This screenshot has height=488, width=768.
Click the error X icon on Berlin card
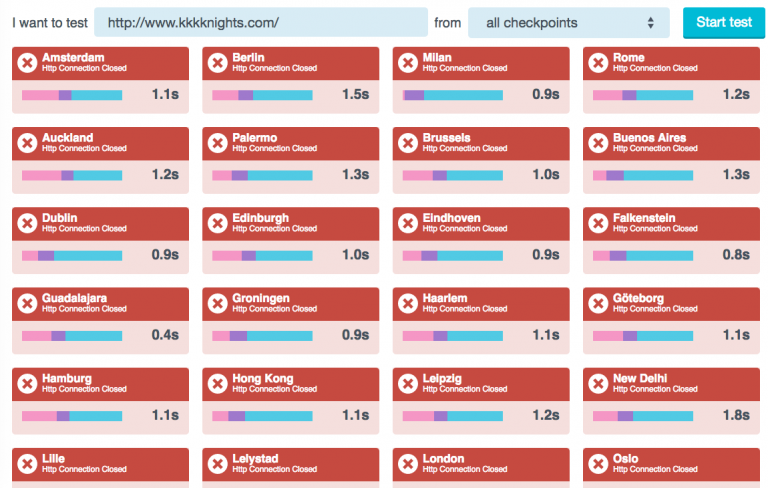tap(217, 63)
